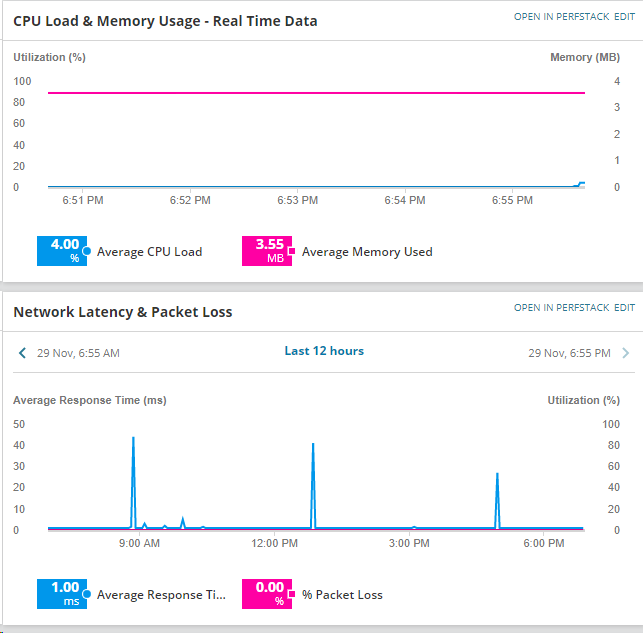Open Network Latency widget in PerfStack
The width and height of the screenshot is (643, 633).
pyautogui.click(x=561, y=307)
